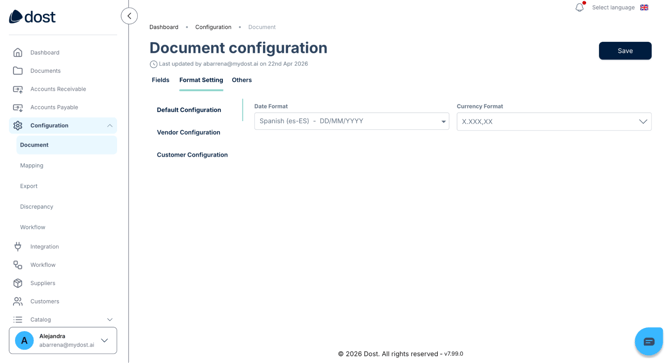Viewport: 670px width, 363px height.
Task: Select the Workflow submenu under Configuration
Action: [32, 227]
